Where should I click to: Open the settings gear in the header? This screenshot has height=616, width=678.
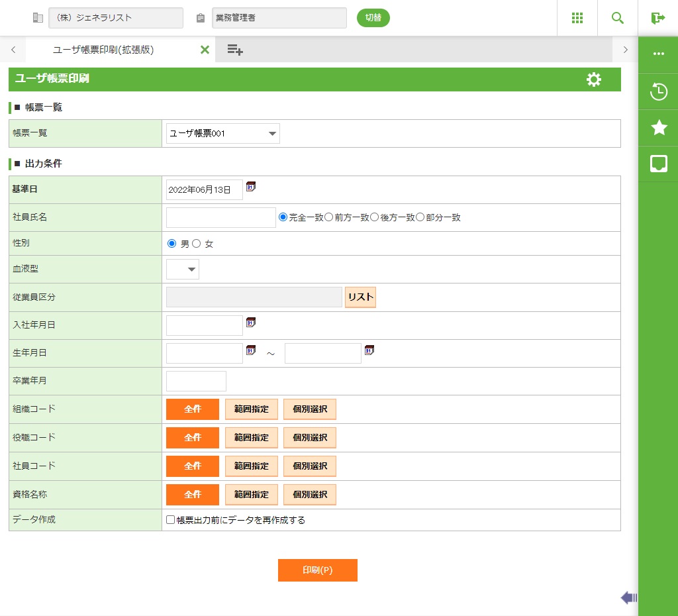pyautogui.click(x=594, y=79)
